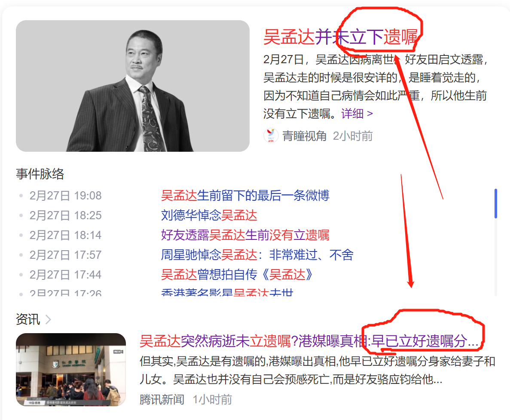The width and height of the screenshot is (510, 420).
Task: Open headline 吴孟达并未立下遗嘱
Action: point(341,37)
